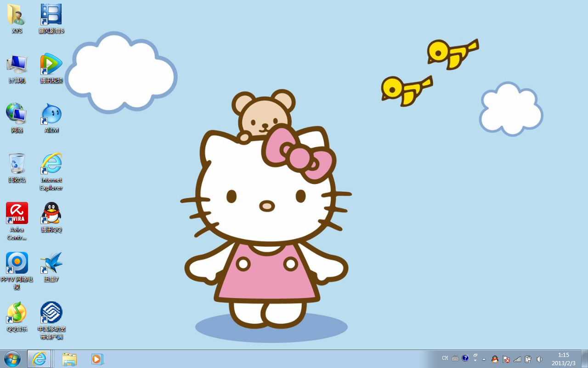Click the QQ penguin tray icon
The height and width of the screenshot is (368, 588).
(495, 359)
